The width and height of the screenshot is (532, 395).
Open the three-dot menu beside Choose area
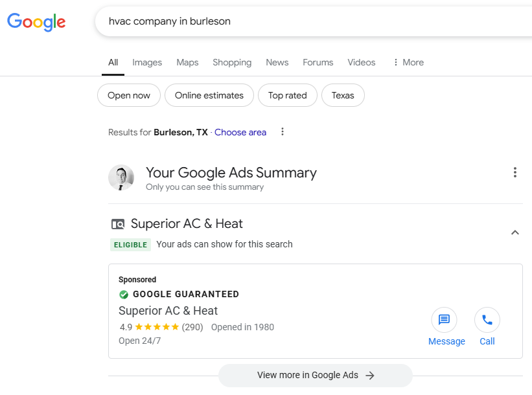283,131
